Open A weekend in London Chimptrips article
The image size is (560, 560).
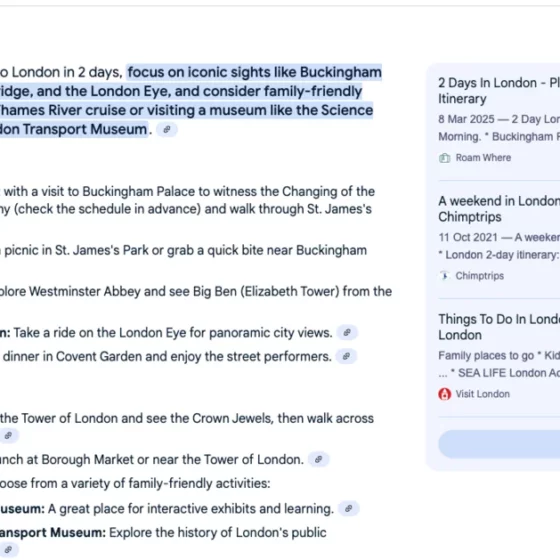pyautogui.click(x=499, y=209)
